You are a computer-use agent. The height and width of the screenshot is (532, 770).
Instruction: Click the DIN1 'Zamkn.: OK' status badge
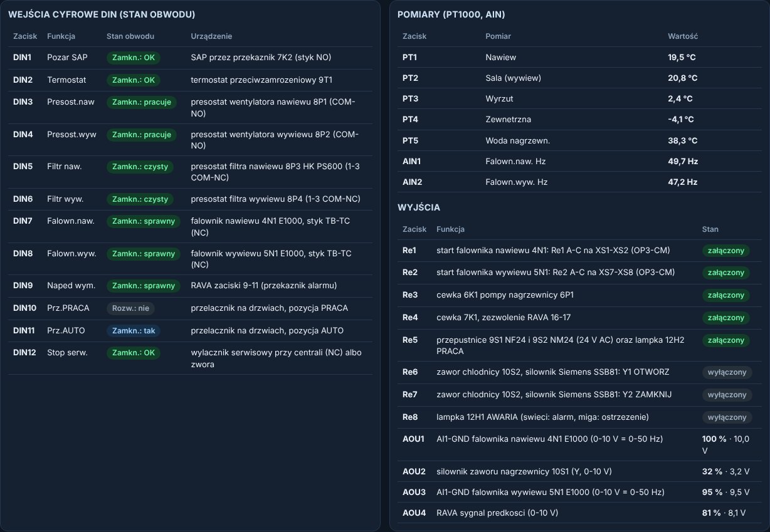134,58
